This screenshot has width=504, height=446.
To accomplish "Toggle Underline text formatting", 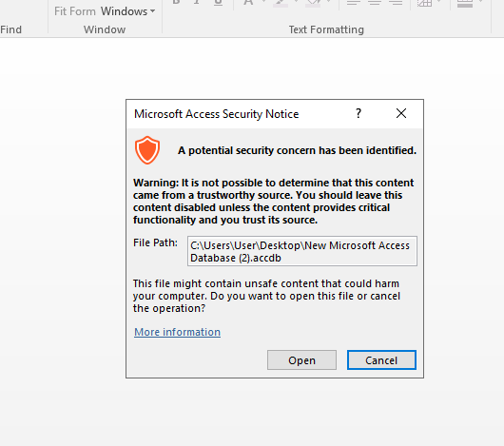I will 219,2.
